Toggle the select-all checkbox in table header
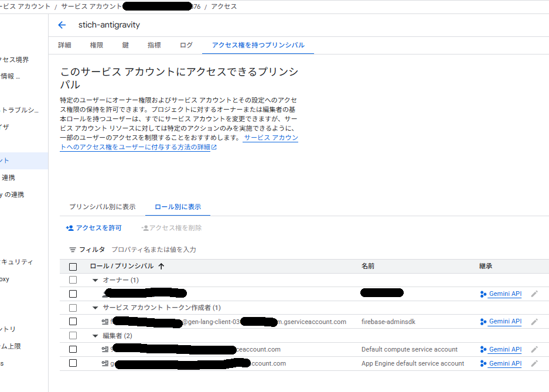 73,267
